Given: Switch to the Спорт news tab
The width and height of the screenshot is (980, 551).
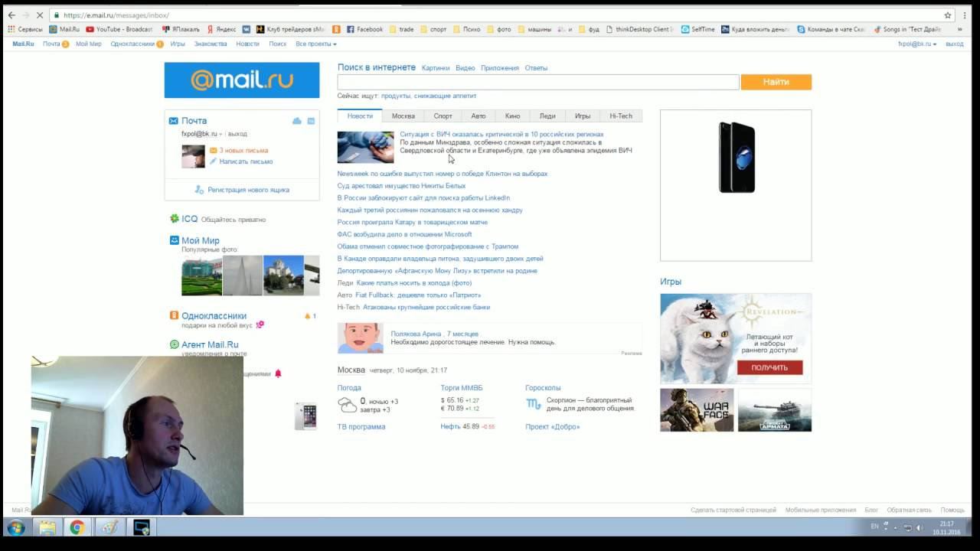Looking at the screenshot, I should pyautogui.click(x=443, y=116).
